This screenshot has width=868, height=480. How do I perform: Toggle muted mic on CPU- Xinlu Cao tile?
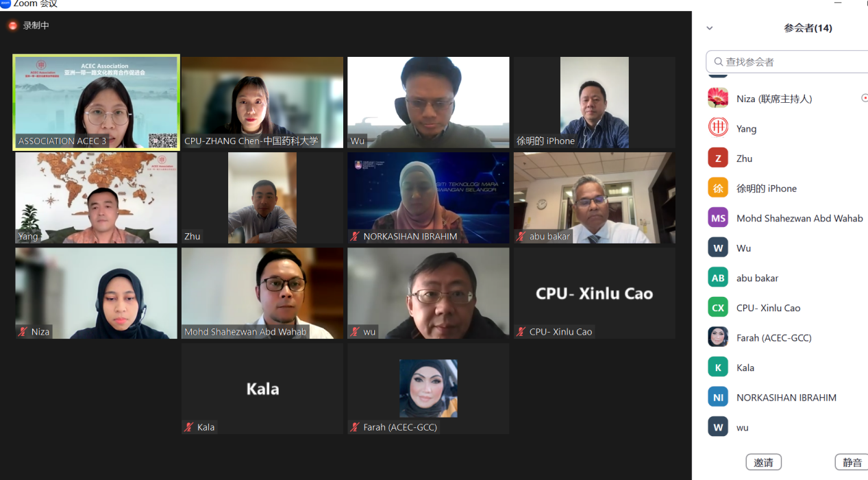point(521,332)
